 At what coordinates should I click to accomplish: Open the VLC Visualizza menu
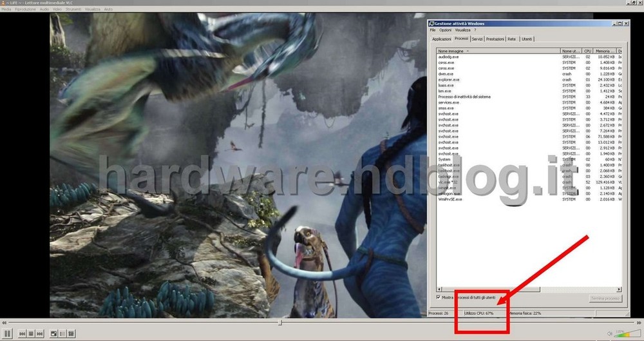coord(92,9)
